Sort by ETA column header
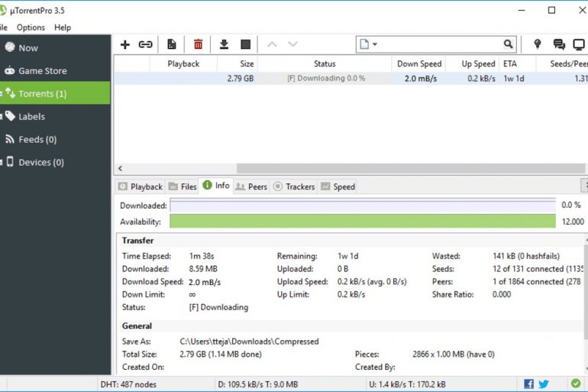The height and width of the screenshot is (392, 588). pyautogui.click(x=518, y=63)
